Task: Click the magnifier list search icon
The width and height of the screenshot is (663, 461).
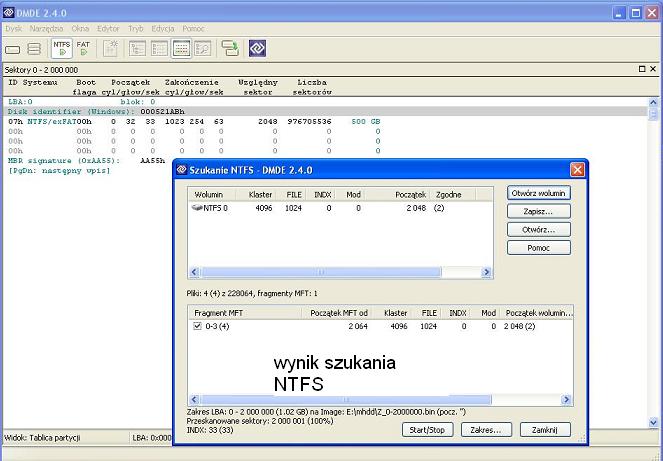Action: tap(203, 49)
